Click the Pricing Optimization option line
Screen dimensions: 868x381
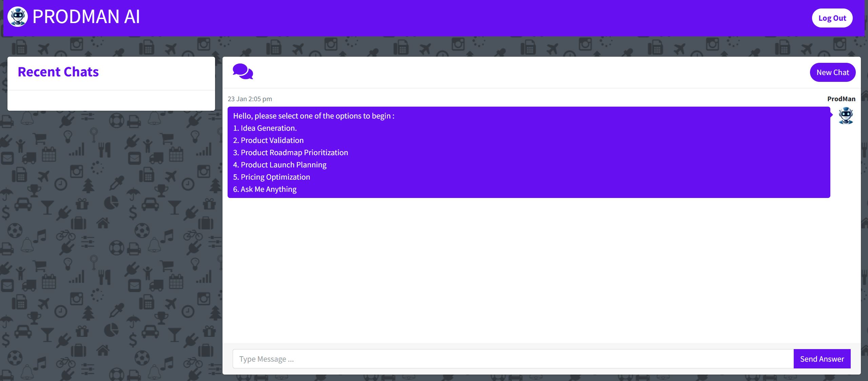pyautogui.click(x=275, y=177)
